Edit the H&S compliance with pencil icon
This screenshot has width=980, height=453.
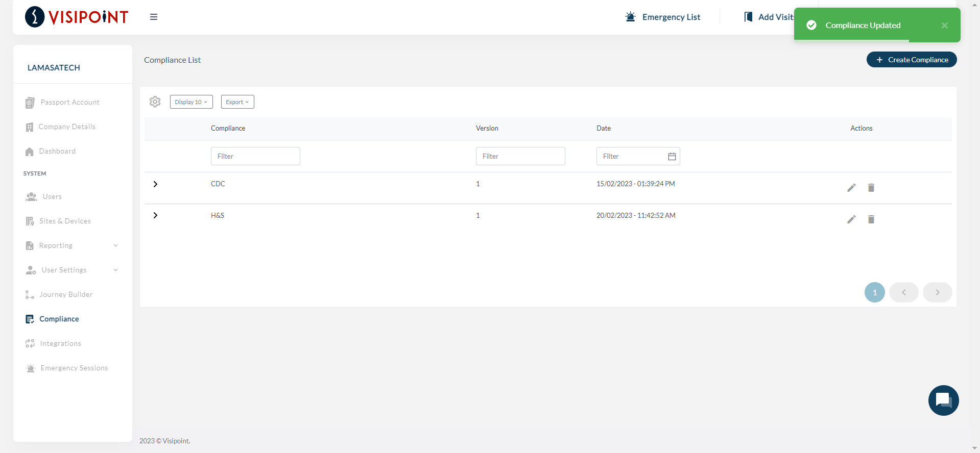851,219
